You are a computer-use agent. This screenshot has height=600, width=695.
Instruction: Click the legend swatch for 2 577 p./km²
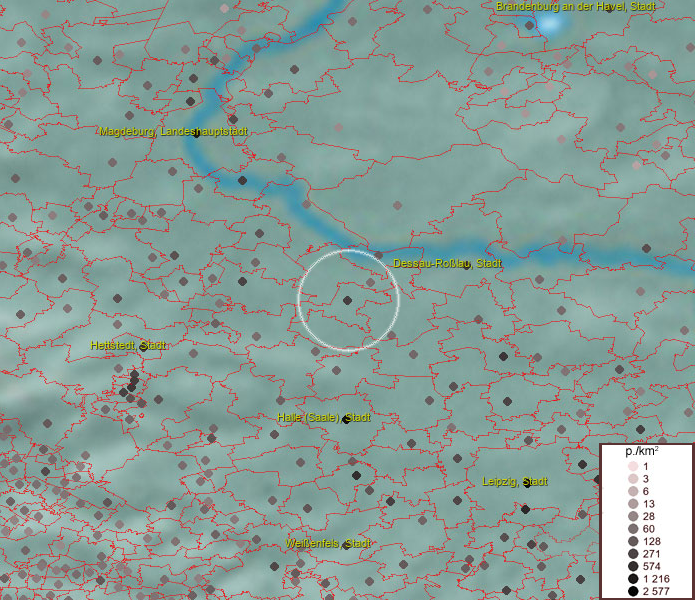633,591
